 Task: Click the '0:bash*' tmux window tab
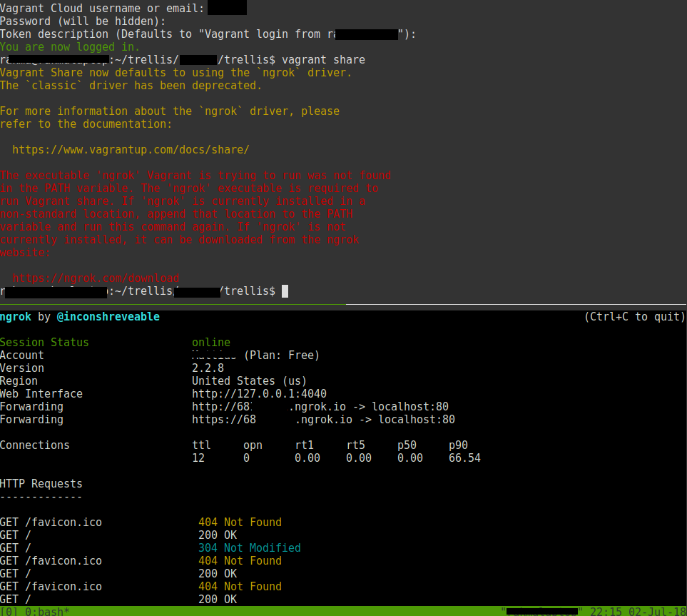(47, 611)
